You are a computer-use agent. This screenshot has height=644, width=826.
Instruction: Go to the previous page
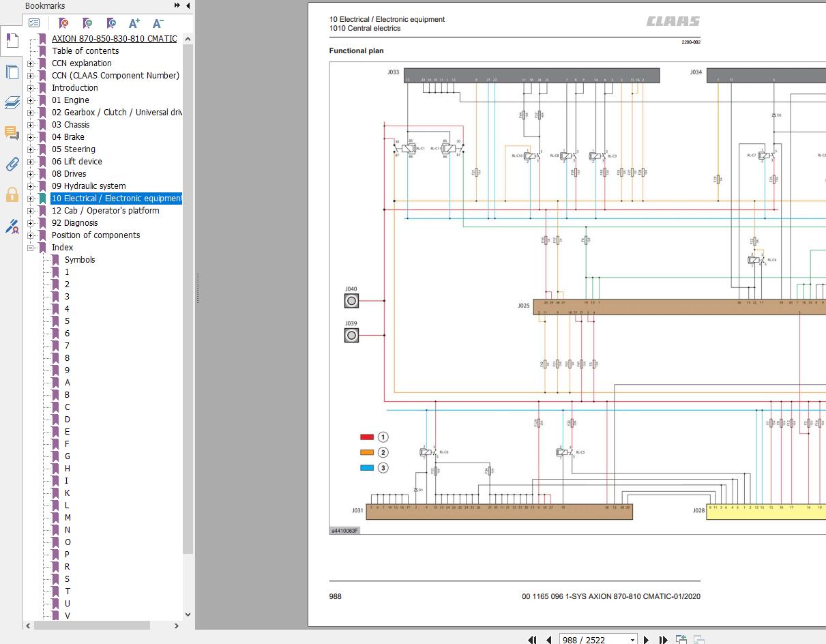point(548,639)
